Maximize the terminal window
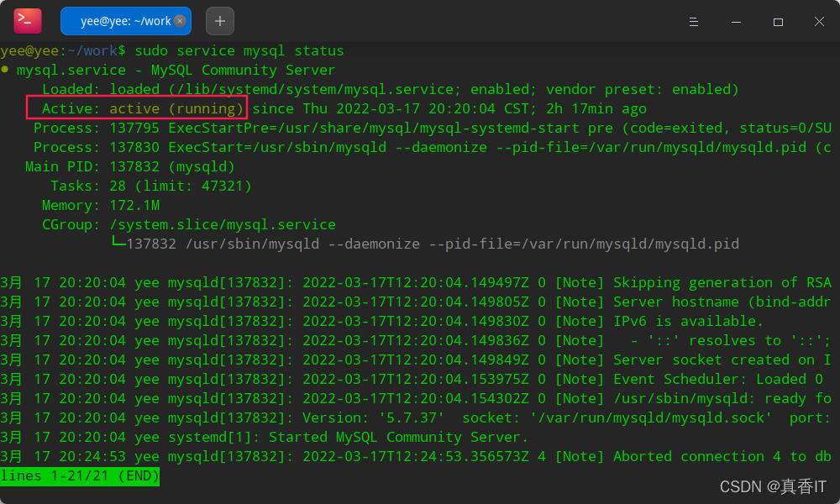 (x=778, y=22)
